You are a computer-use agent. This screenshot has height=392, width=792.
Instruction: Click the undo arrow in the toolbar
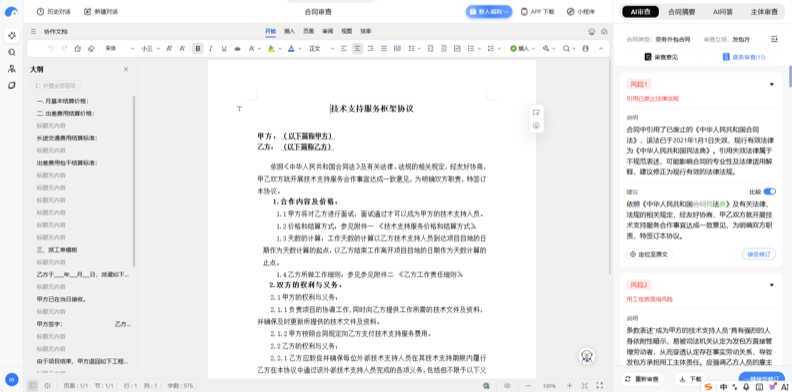coord(51,48)
